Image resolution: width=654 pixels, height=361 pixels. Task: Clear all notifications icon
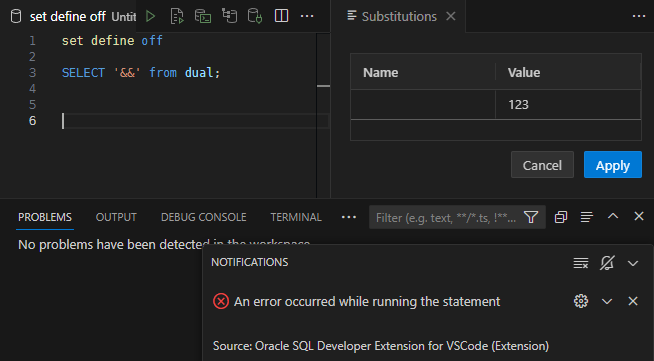pos(581,263)
